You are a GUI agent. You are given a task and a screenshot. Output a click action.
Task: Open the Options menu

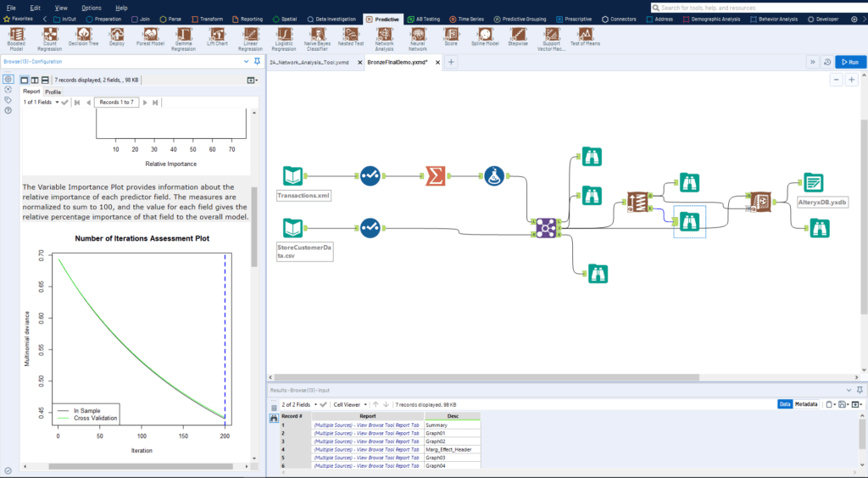pos(92,7)
